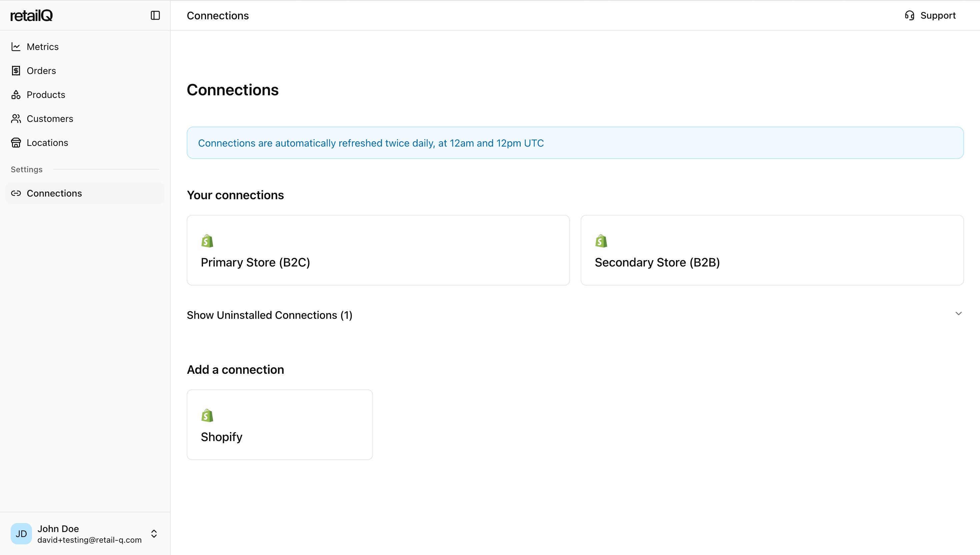Click the Customers people icon
The image size is (980, 555).
coord(16,119)
